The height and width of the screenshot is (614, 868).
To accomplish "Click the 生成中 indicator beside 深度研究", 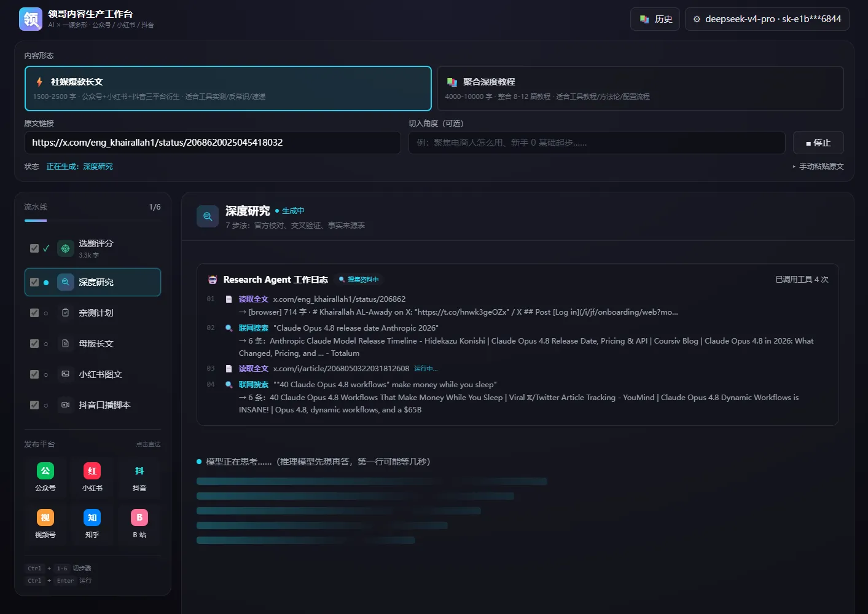I will (x=290, y=211).
